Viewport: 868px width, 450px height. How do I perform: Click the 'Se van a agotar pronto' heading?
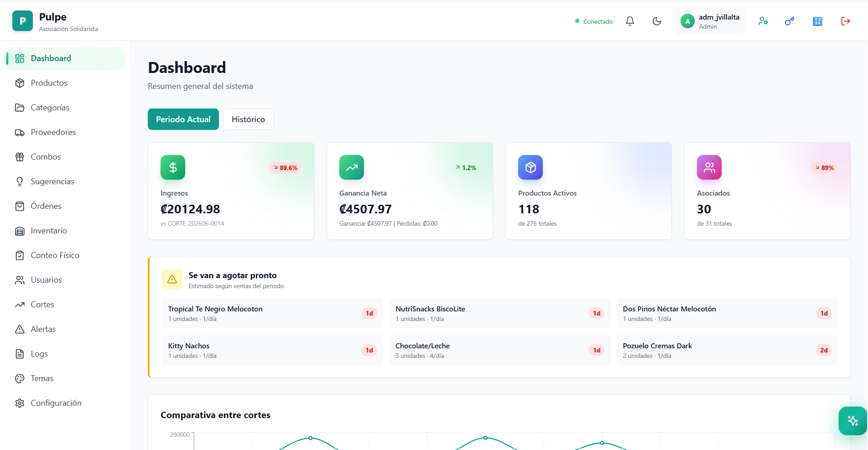233,275
